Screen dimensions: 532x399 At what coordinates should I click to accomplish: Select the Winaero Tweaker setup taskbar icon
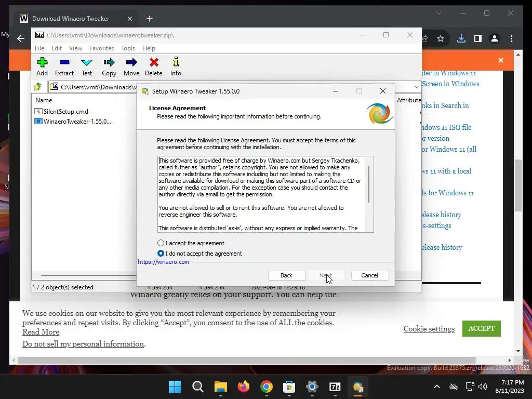(x=358, y=387)
